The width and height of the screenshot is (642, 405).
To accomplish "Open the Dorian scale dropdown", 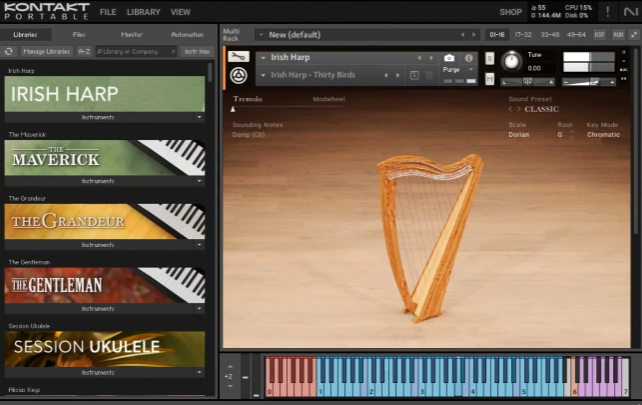I will coord(519,135).
